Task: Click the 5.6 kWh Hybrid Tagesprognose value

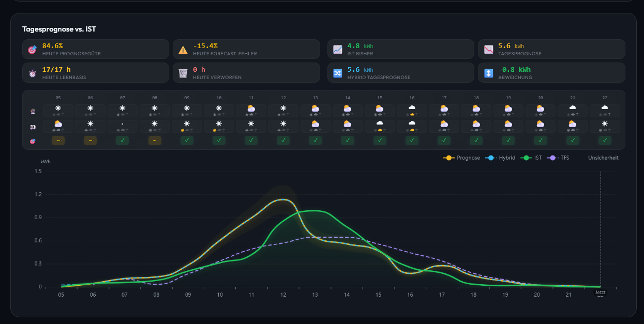Action: pyautogui.click(x=361, y=70)
